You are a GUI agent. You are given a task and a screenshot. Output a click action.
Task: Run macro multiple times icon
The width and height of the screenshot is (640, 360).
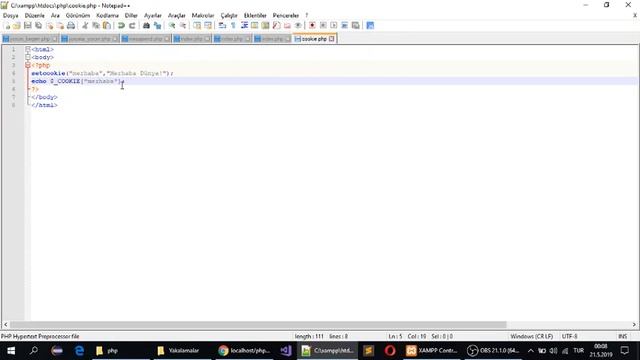[344, 26]
